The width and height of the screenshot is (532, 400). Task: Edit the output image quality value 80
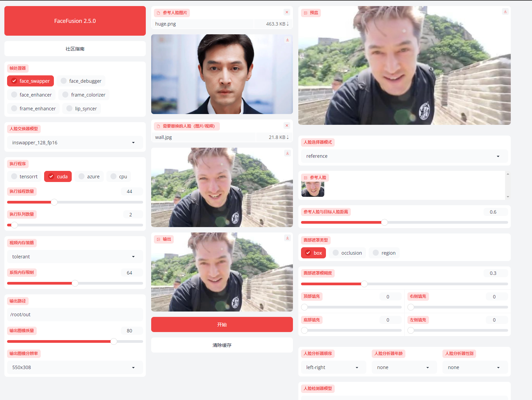132,331
